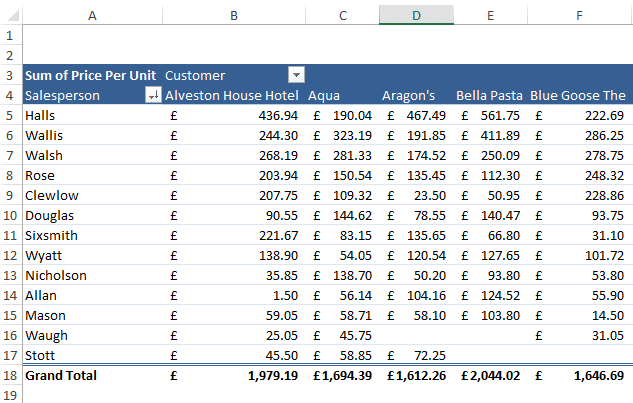Select column F header

tap(580, 15)
